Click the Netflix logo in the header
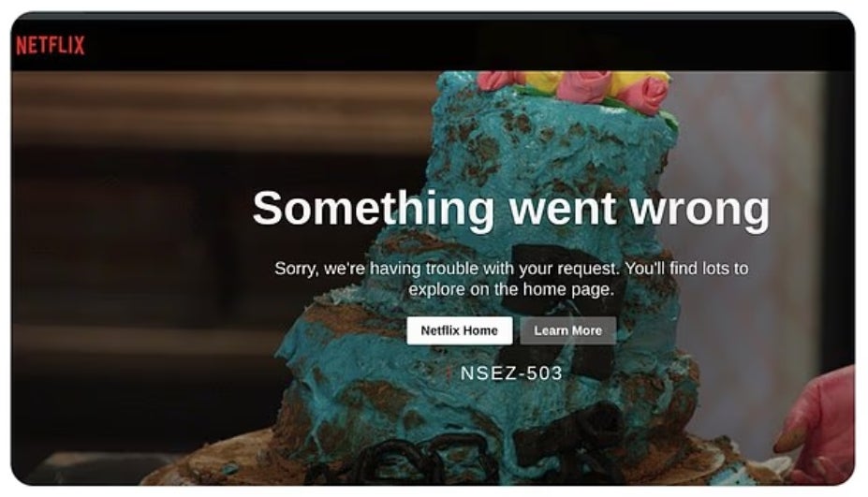This screenshot has height=497, width=868. (51, 45)
